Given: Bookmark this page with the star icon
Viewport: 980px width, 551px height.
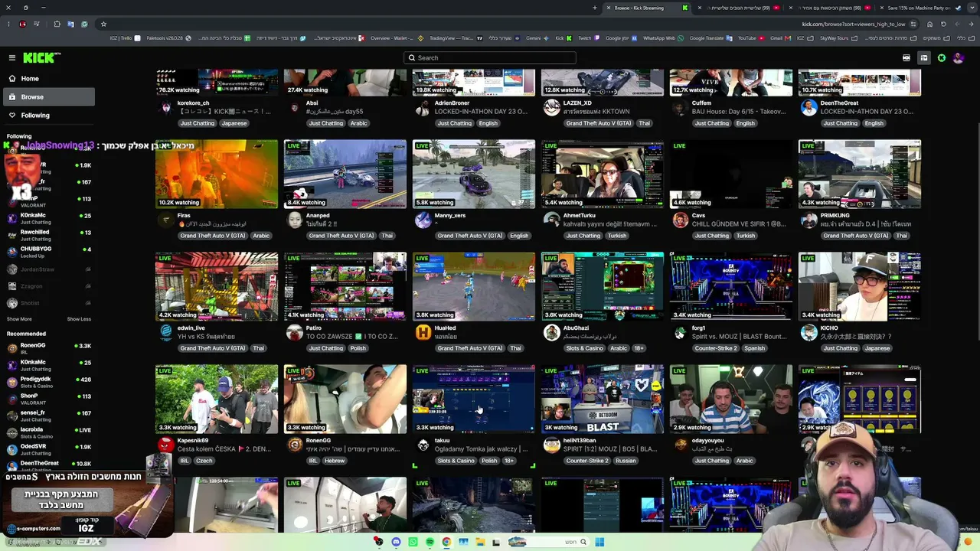Looking at the screenshot, I should pos(103,24).
